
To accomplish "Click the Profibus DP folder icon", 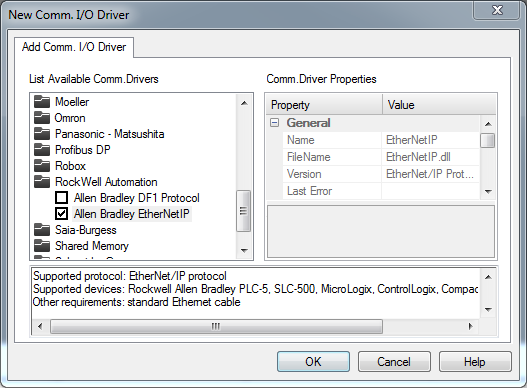I will [42, 150].
